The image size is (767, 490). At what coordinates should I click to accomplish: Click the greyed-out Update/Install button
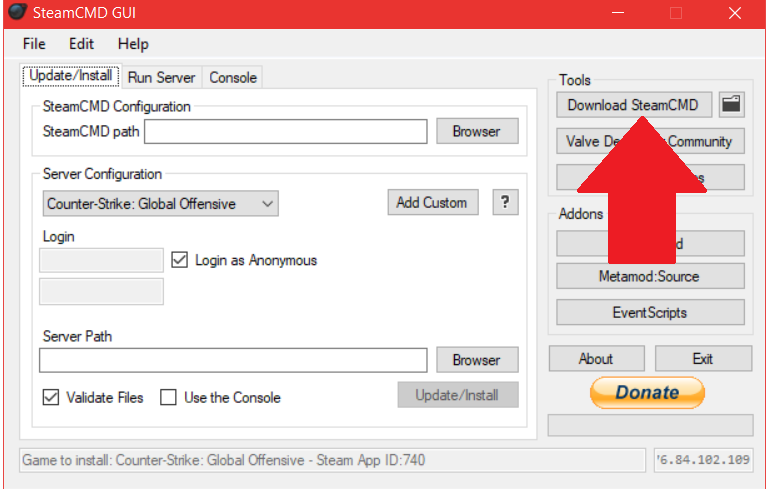[x=458, y=395]
